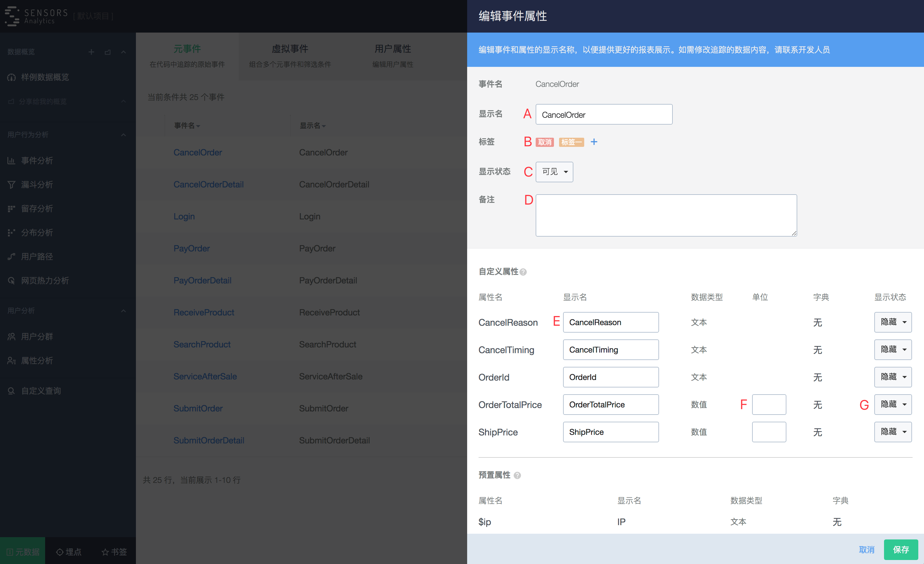The width and height of the screenshot is (924, 564).
Task: Click the red 取消 tag
Action: point(545,142)
